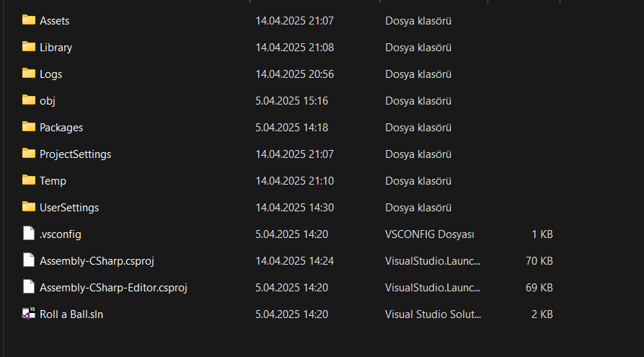Select the UserSettings folder icon
The image size is (644, 357).
click(x=29, y=207)
